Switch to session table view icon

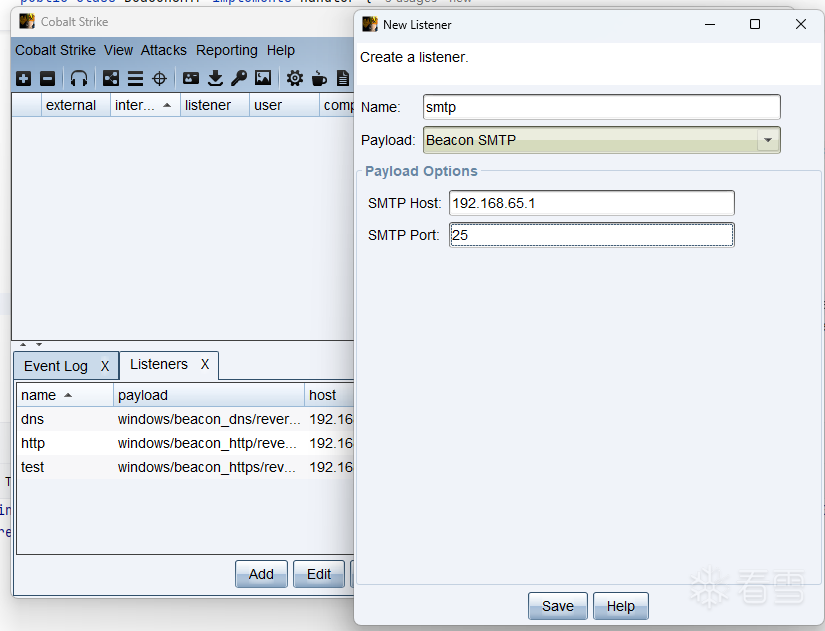135,78
